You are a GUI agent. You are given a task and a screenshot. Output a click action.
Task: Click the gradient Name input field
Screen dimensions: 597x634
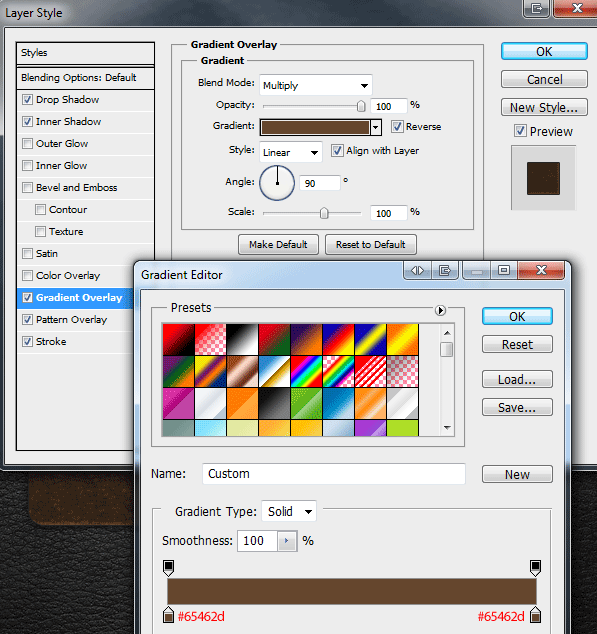click(334, 474)
